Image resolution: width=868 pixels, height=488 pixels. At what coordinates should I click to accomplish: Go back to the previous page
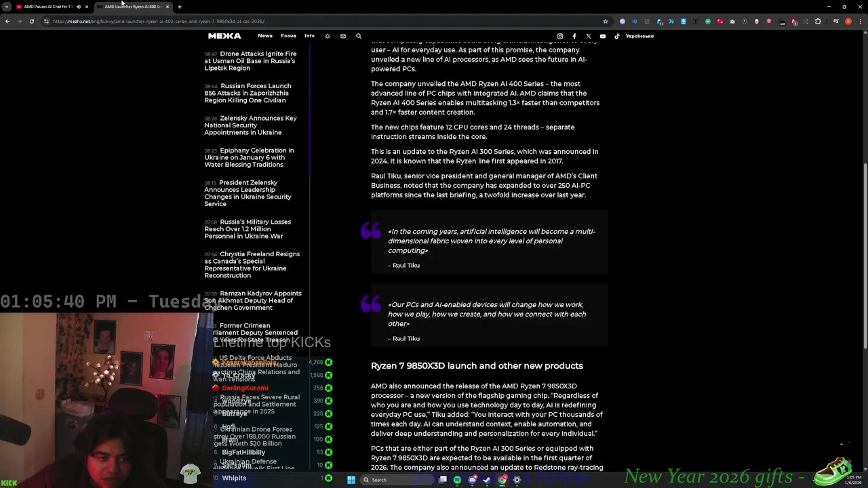pos(7,21)
